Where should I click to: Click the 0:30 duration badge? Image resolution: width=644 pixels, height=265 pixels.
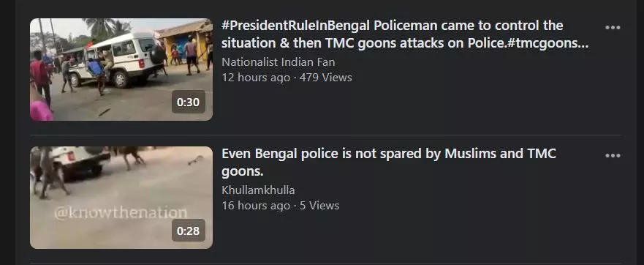(188, 102)
